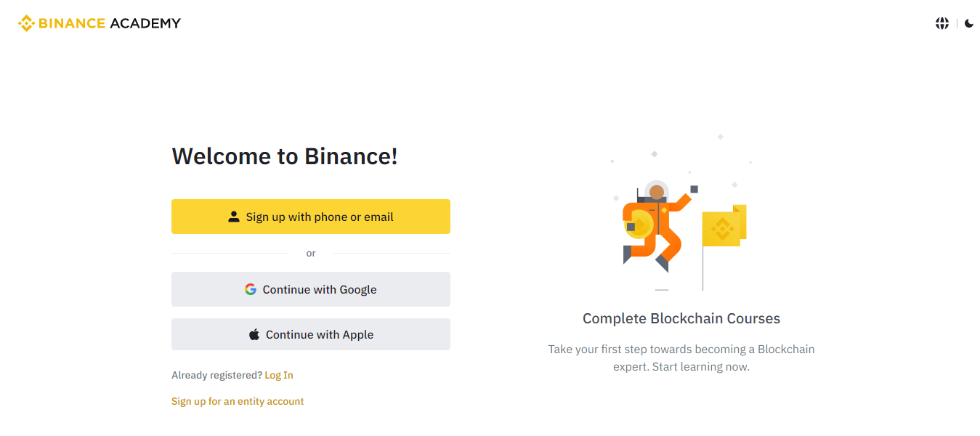Image resolution: width=980 pixels, height=436 pixels.
Task: Click the yellow Binance flag graphic
Action: click(724, 226)
